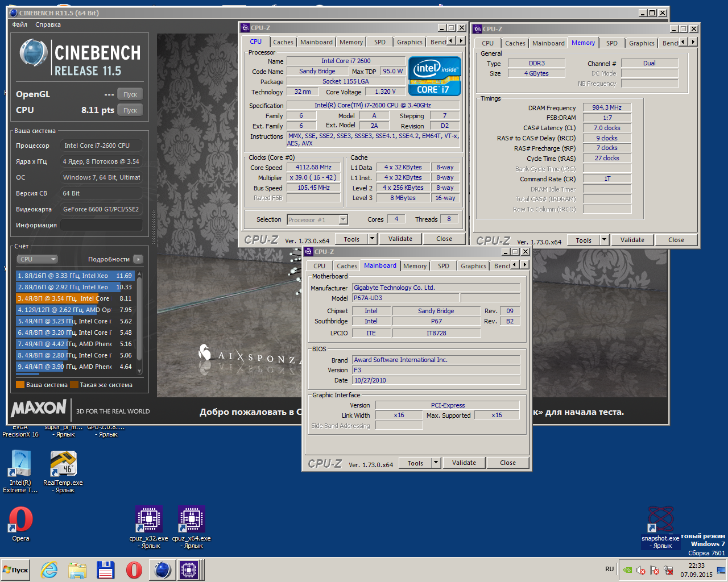Viewport: 728px width, 582px height.
Task: Switch to SPD tab in Memory CPU-Z window
Action: point(611,43)
